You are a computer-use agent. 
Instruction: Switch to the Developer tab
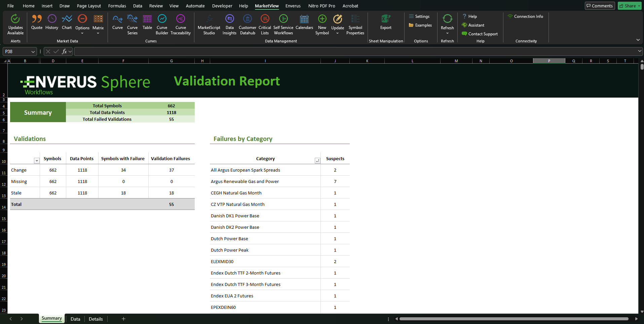[222, 6]
